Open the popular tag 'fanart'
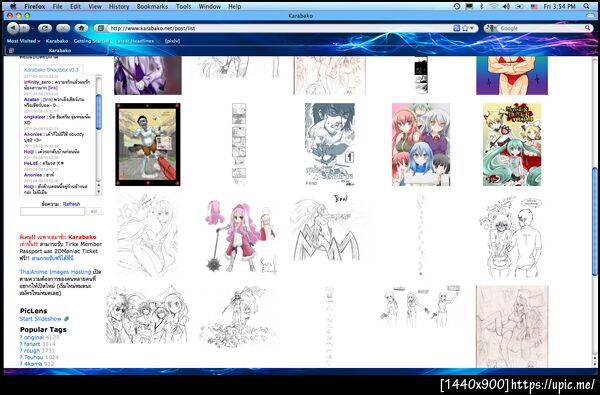600x395 pixels. coord(32,344)
